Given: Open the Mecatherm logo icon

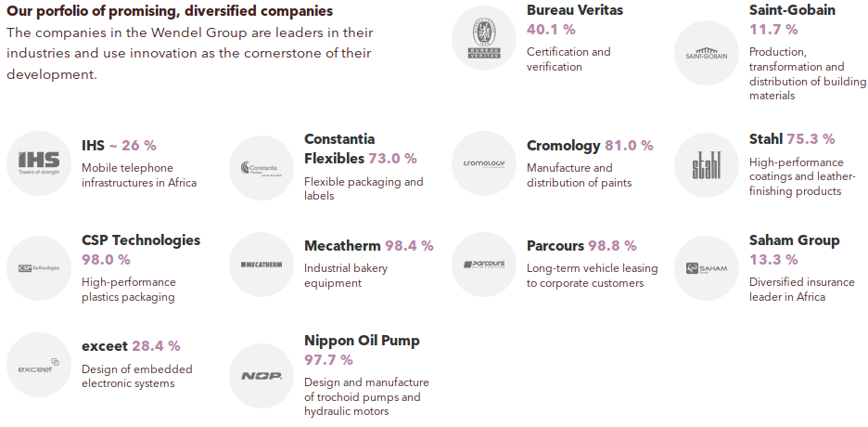Looking at the screenshot, I should click(x=261, y=265).
